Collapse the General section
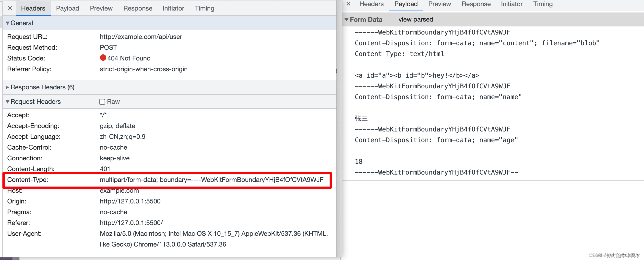Viewport: 644px width, 260px height. 8,23
